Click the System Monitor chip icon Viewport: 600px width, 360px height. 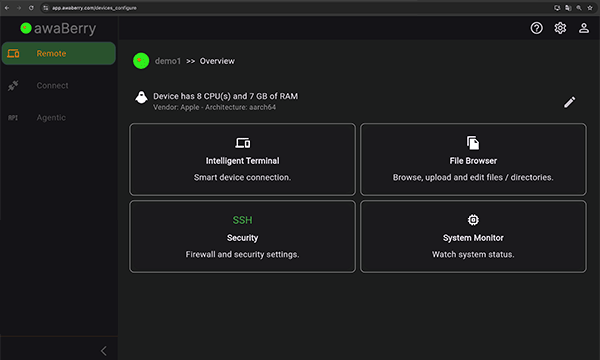(x=473, y=220)
